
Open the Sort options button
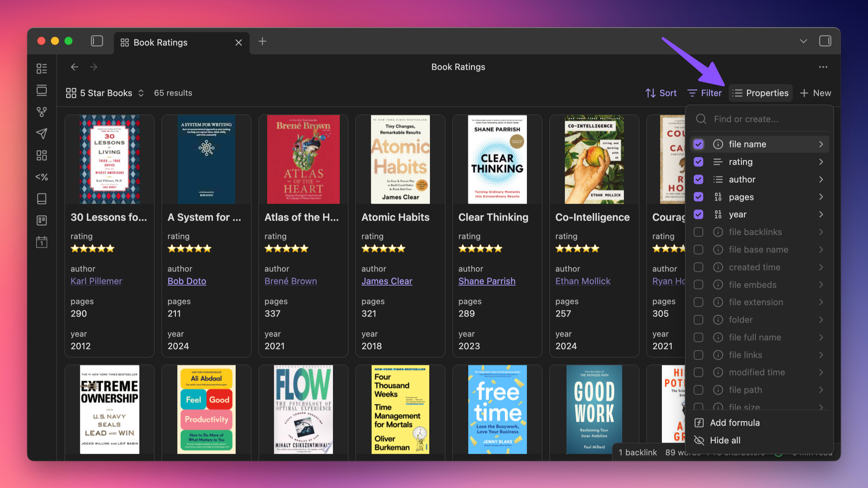pos(661,93)
